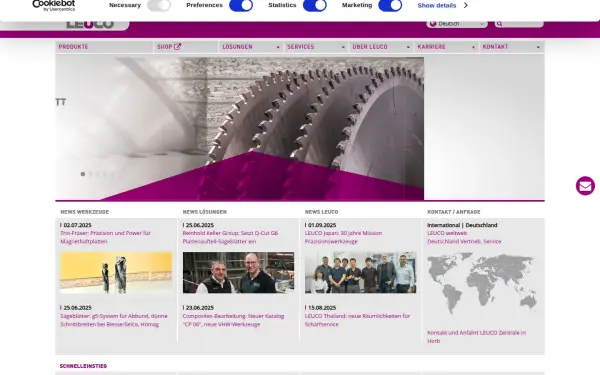Viewport: 600px width, 375px height.
Task: Open the KARRIERE menu item
Action: pos(431,47)
